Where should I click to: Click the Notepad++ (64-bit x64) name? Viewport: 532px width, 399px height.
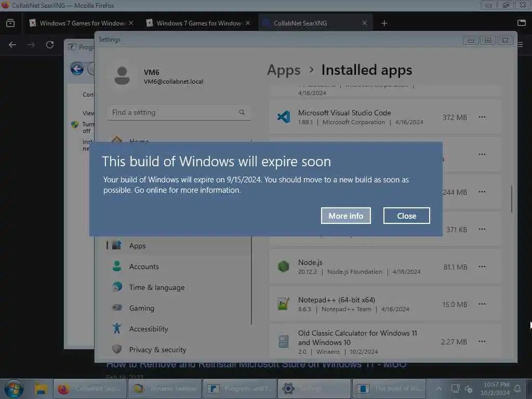click(x=337, y=300)
